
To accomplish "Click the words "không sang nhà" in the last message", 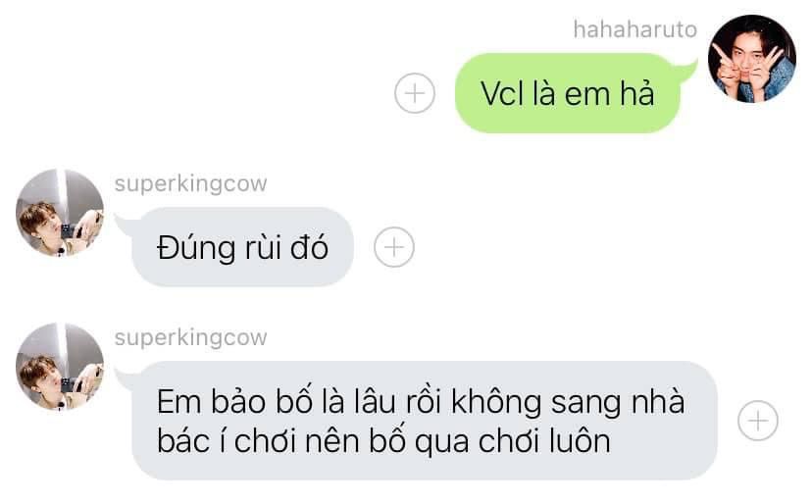I will 568,402.
